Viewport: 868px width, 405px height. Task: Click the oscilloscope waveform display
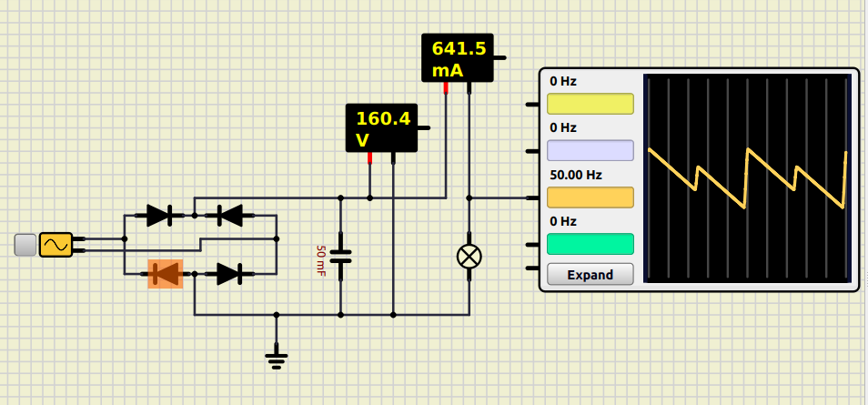pyautogui.click(x=747, y=178)
